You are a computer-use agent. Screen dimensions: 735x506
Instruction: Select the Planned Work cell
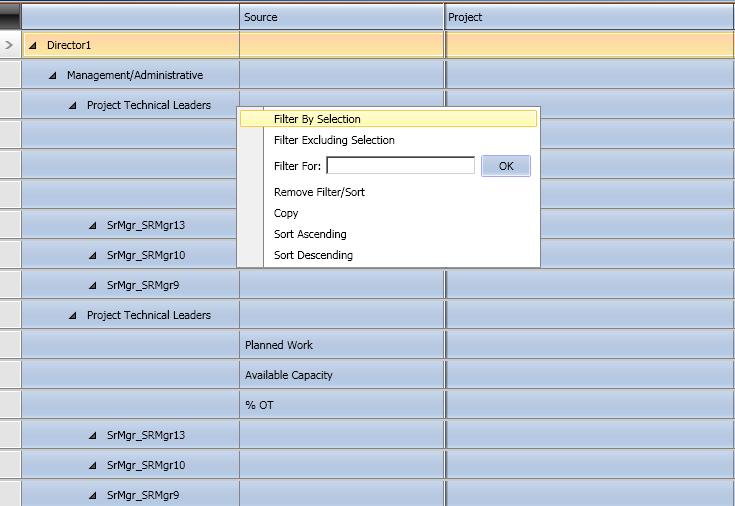[341, 345]
